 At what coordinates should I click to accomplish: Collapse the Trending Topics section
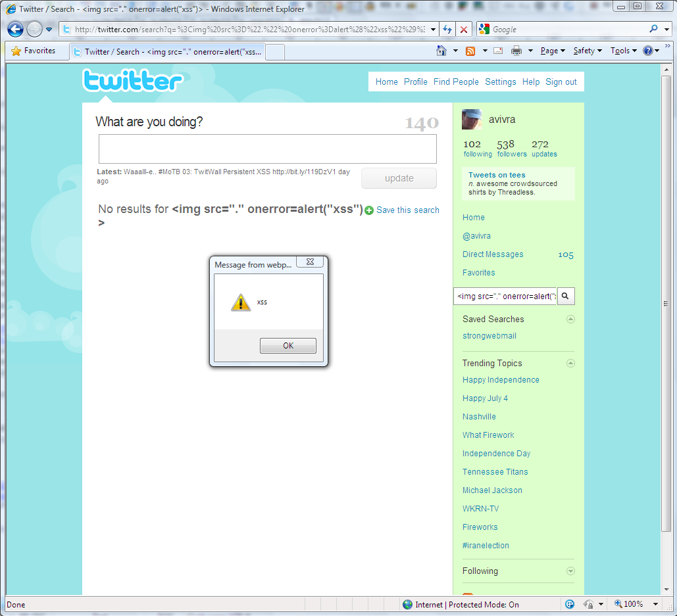click(x=570, y=363)
